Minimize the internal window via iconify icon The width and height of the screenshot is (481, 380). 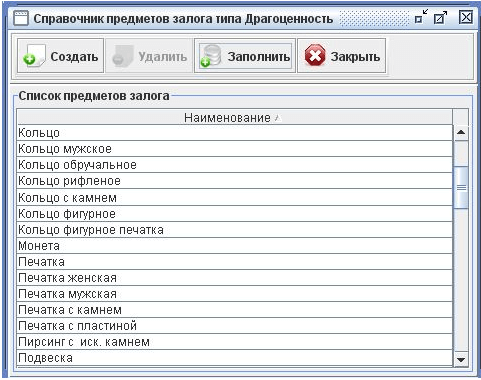[x=421, y=17]
